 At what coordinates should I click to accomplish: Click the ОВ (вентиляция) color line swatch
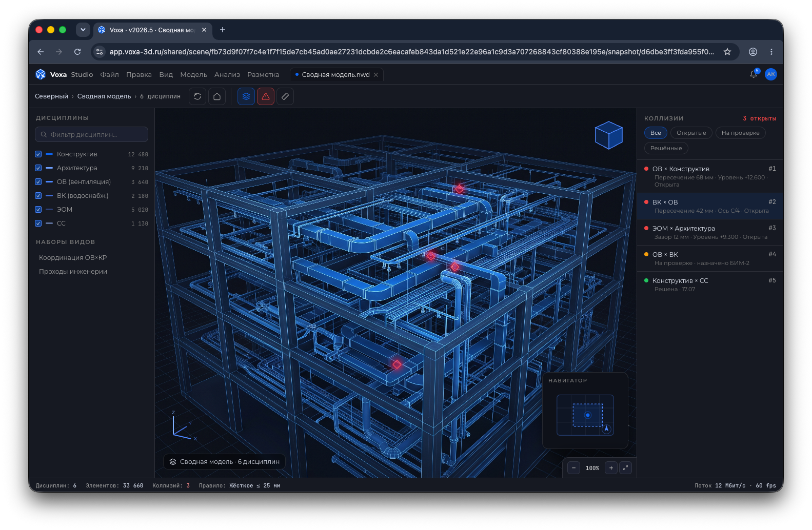(49, 182)
